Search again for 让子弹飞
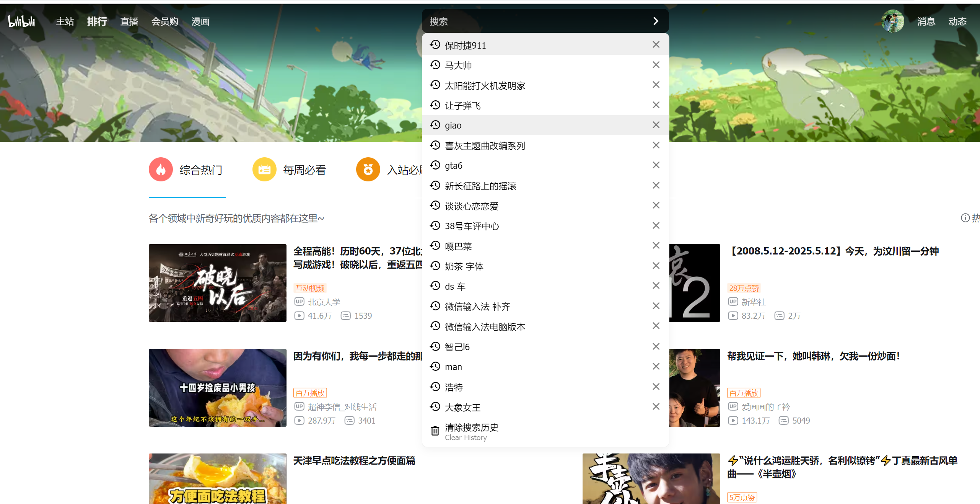The height and width of the screenshot is (504, 980). point(462,106)
